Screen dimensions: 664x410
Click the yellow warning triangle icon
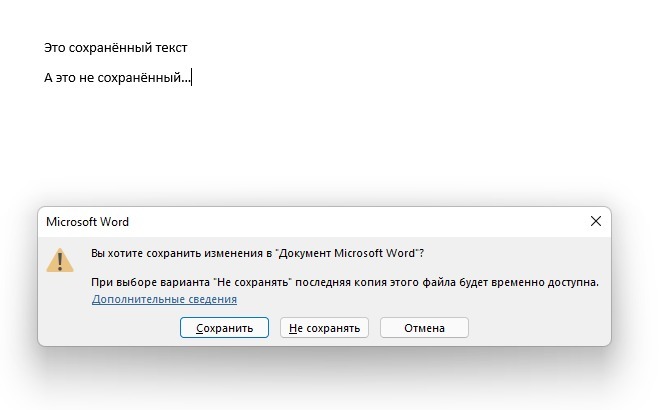[61, 260]
